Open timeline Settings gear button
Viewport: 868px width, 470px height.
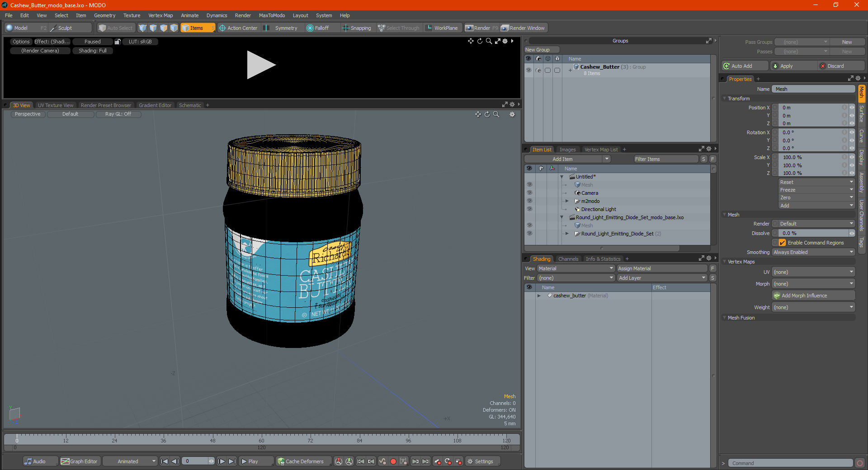[x=483, y=461]
